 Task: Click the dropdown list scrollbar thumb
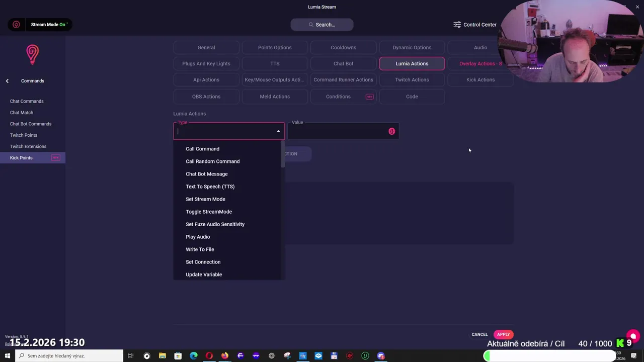tap(283, 154)
